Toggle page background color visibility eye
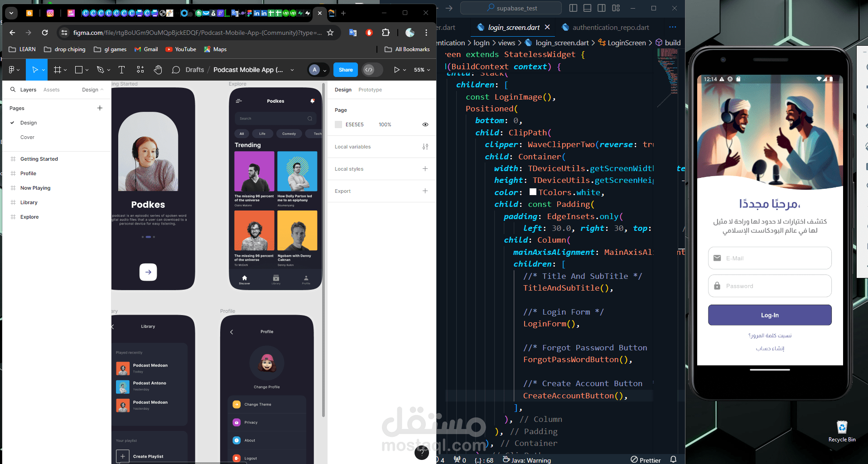 (x=425, y=124)
